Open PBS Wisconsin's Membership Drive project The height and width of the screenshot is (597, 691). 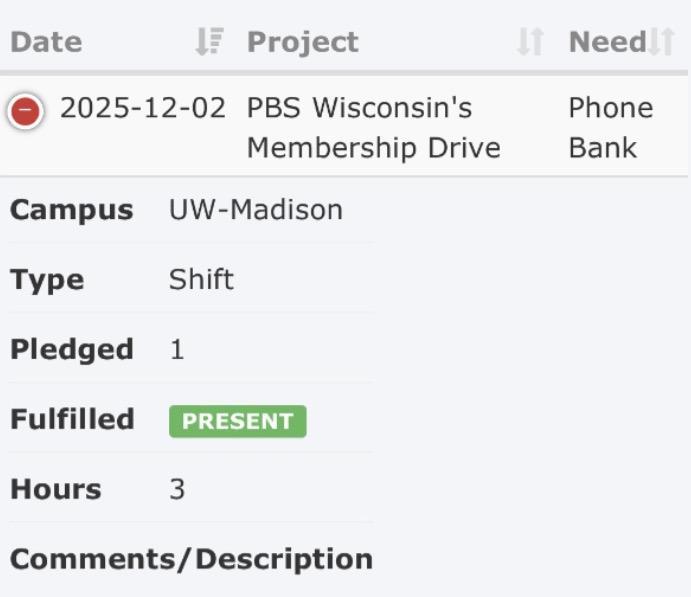[x=372, y=128]
